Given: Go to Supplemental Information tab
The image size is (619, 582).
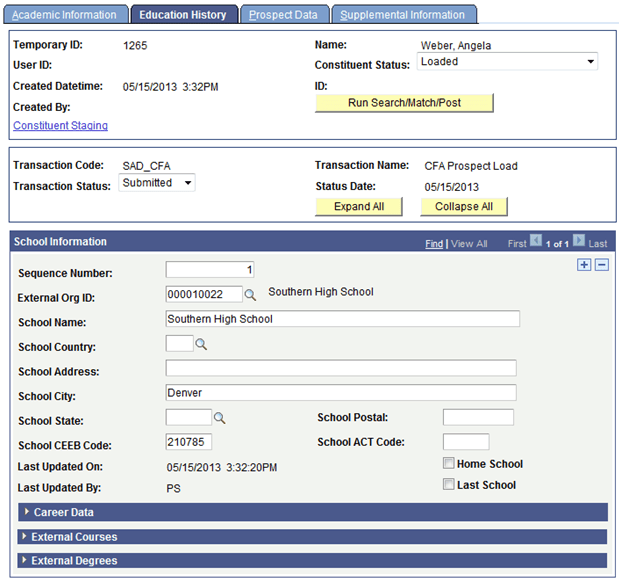Looking at the screenshot, I should (x=404, y=15).
